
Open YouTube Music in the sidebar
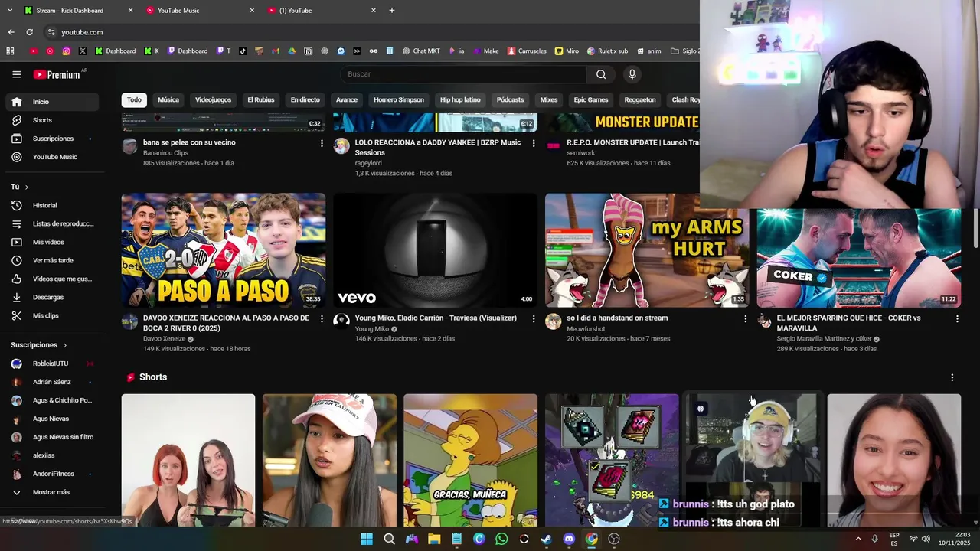pos(52,157)
